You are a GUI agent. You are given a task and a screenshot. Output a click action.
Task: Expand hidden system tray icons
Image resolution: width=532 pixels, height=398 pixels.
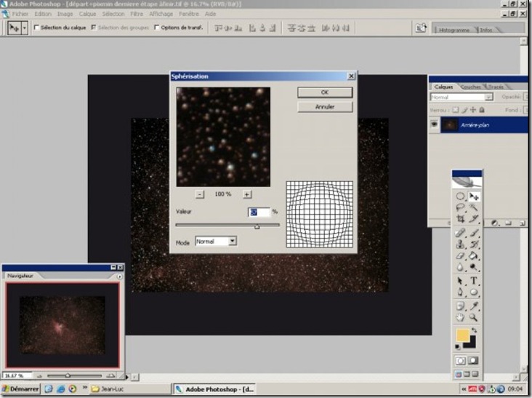(464, 389)
